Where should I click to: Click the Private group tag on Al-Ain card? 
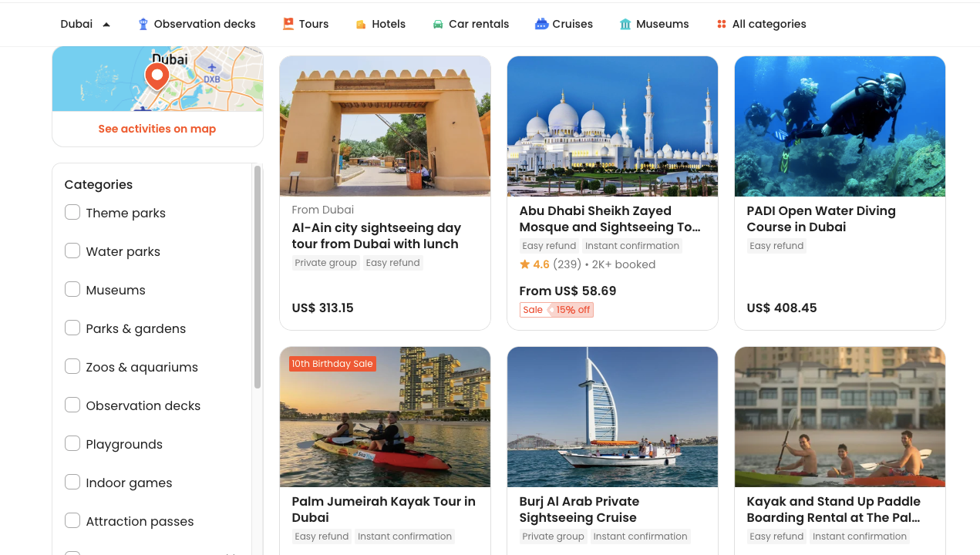pyautogui.click(x=325, y=263)
